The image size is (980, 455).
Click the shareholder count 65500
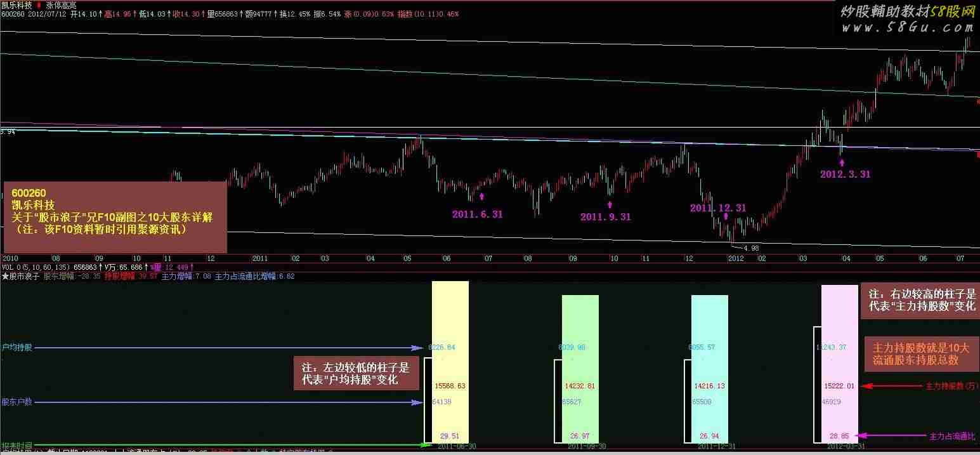coord(702,402)
